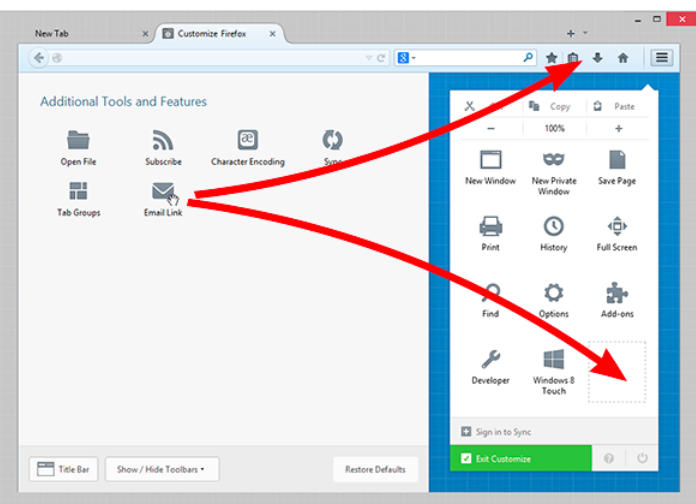Select the Tab Groups icon
This screenshot has width=696, height=504.
coord(78,191)
